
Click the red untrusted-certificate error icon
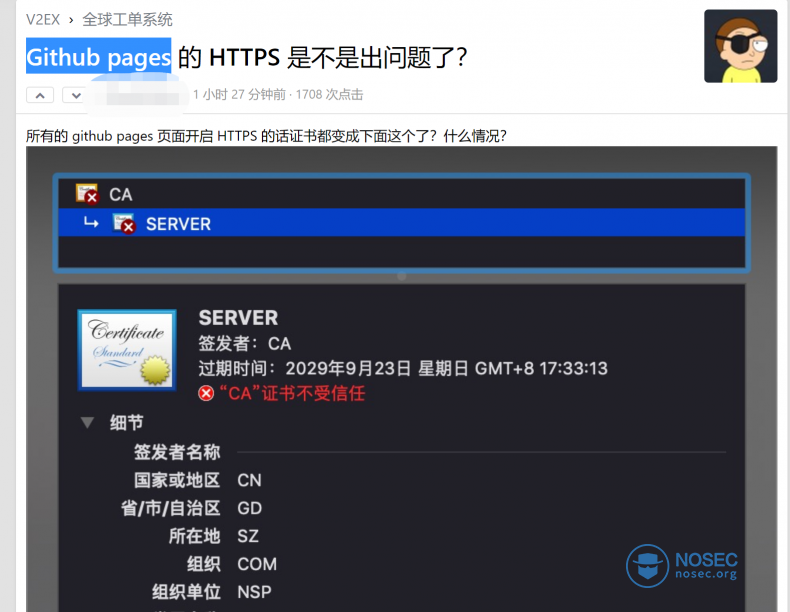tap(206, 393)
